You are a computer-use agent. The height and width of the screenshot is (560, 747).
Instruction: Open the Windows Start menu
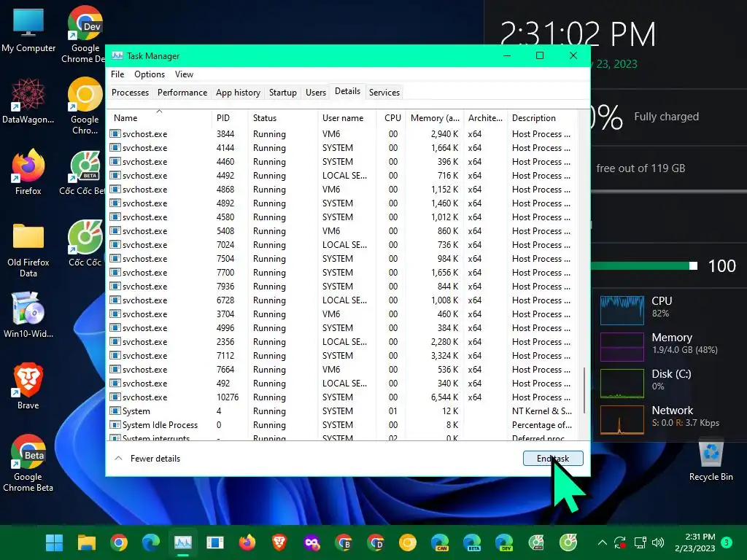click(54, 542)
